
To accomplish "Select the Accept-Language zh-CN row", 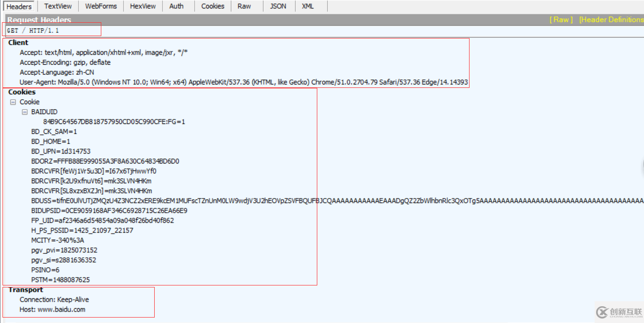I will [57, 72].
